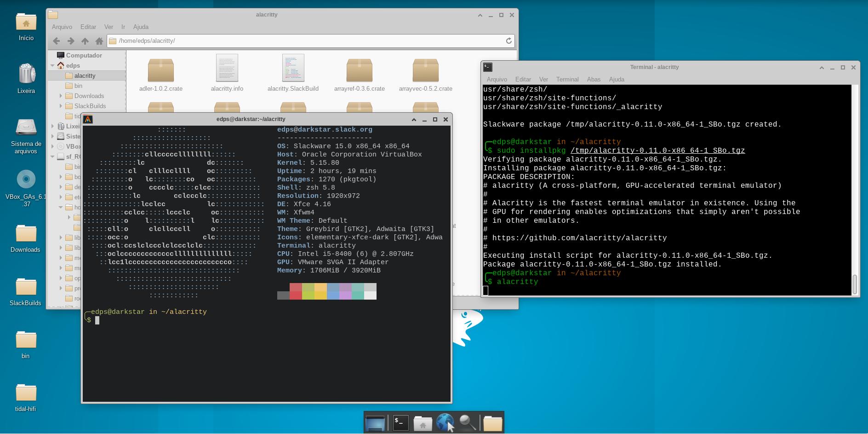Expand Downloads folder in sidebar tree
Image resolution: width=868 pixels, height=434 pixels.
point(61,96)
